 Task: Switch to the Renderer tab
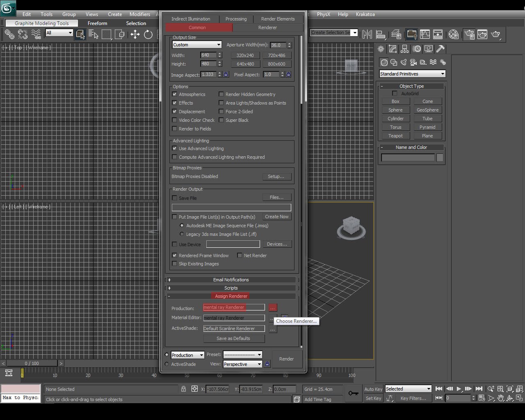click(x=267, y=27)
